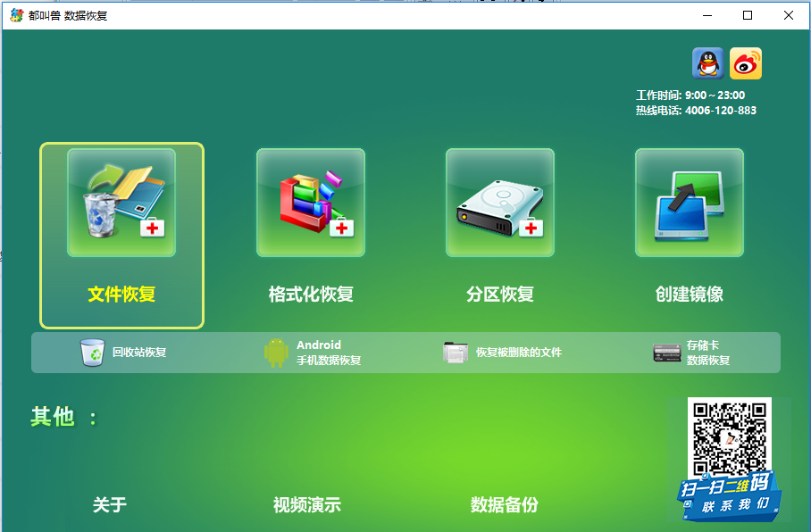Image resolution: width=811 pixels, height=532 pixels.
Task: Click the QQ penguin contact icon
Action: [x=707, y=63]
